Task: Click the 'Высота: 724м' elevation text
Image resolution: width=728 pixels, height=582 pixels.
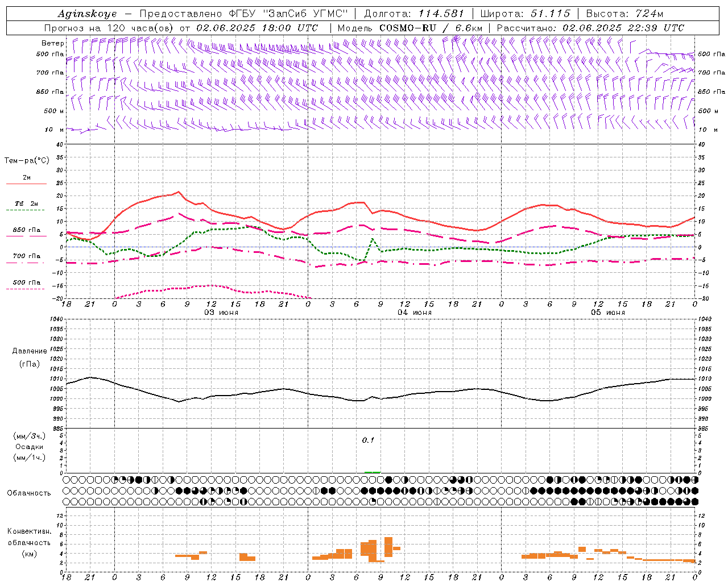Action: (x=624, y=14)
